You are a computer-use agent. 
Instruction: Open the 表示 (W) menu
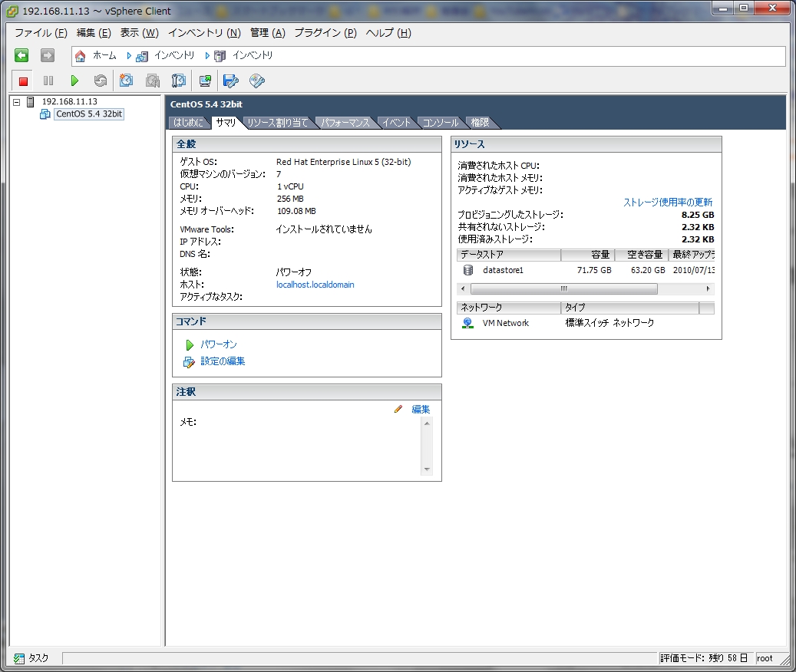click(139, 33)
